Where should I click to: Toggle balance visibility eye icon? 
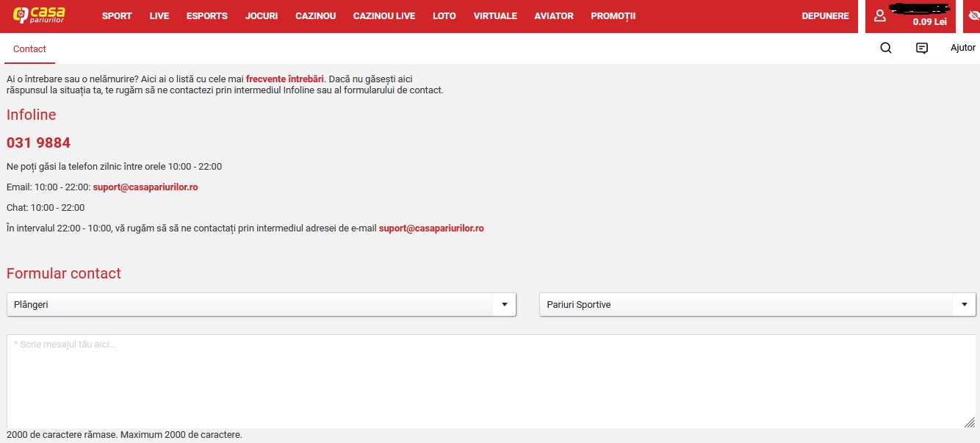[974, 15]
